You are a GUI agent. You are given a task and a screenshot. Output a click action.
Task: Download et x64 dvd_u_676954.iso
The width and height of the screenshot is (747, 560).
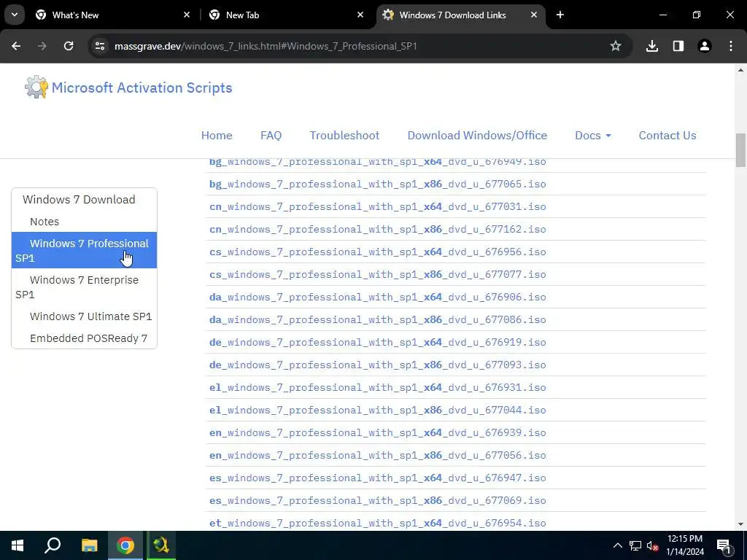(x=377, y=524)
